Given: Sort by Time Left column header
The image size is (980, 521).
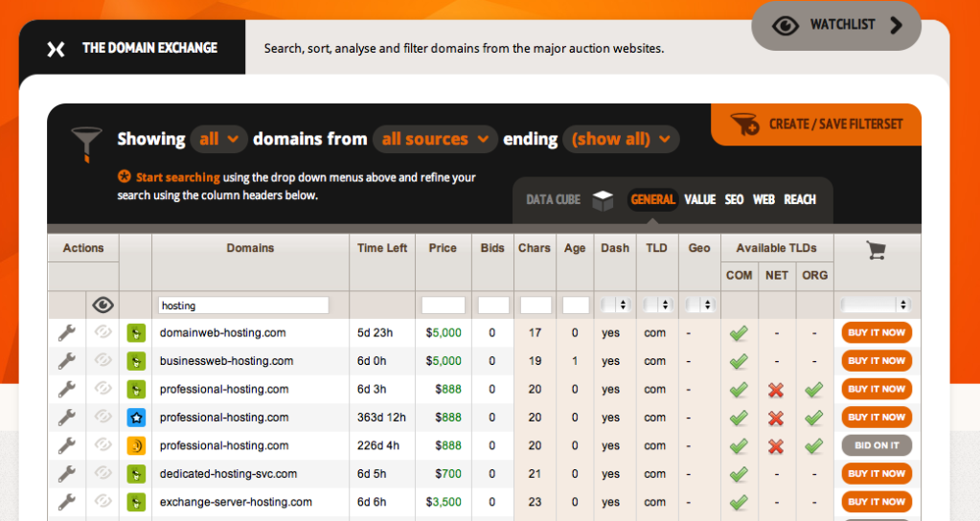Looking at the screenshot, I should (x=382, y=248).
